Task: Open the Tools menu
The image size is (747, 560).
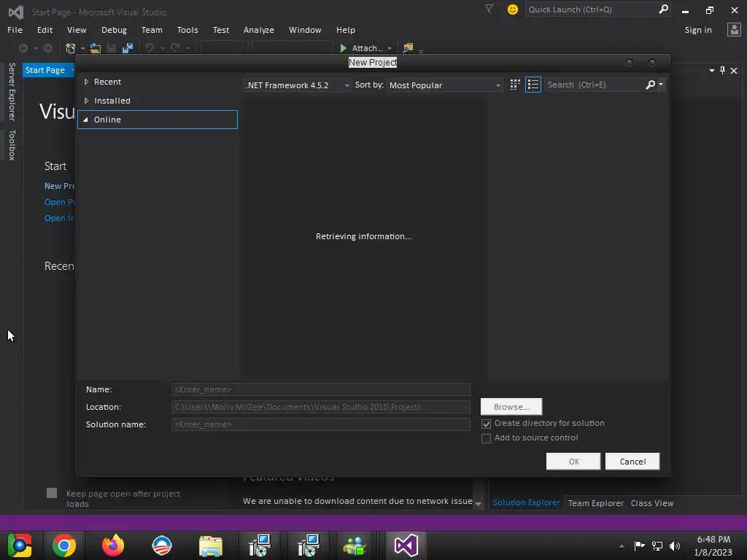Action: [x=187, y=30]
